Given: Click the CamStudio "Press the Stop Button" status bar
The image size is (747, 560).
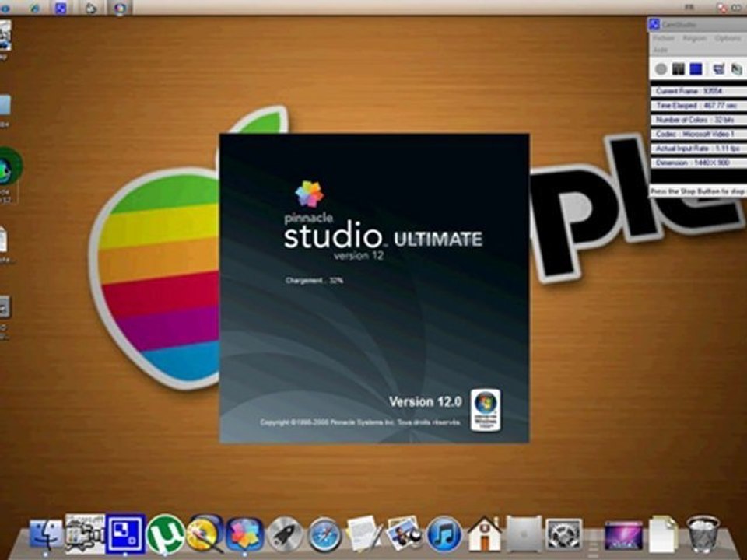Looking at the screenshot, I should 698,191.
